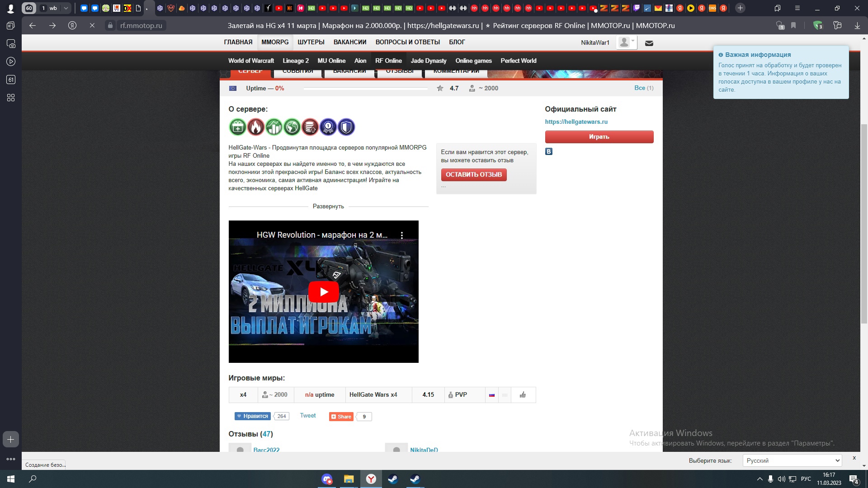The image size is (868, 488).
Task: Expand server description with Развернуть
Action: [328, 206]
